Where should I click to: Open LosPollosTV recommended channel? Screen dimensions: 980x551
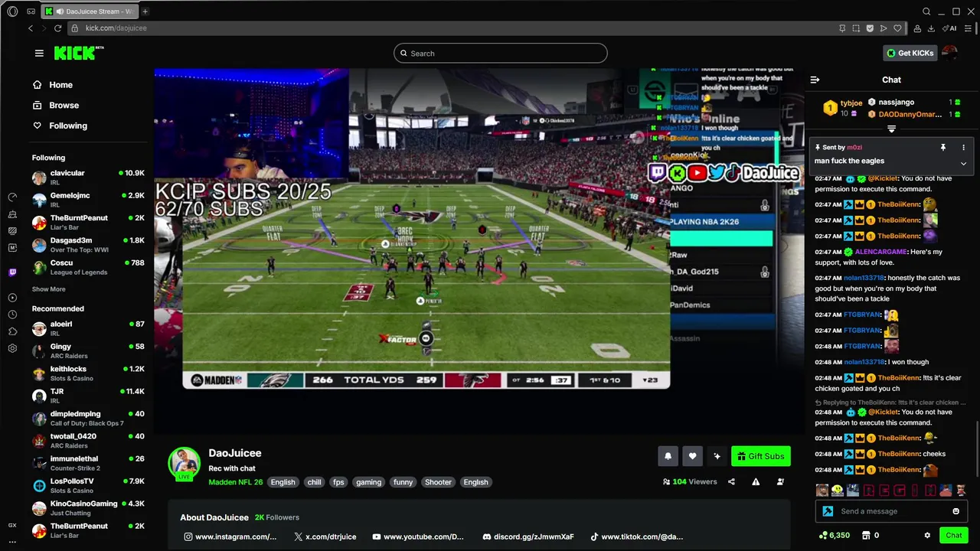pos(88,485)
